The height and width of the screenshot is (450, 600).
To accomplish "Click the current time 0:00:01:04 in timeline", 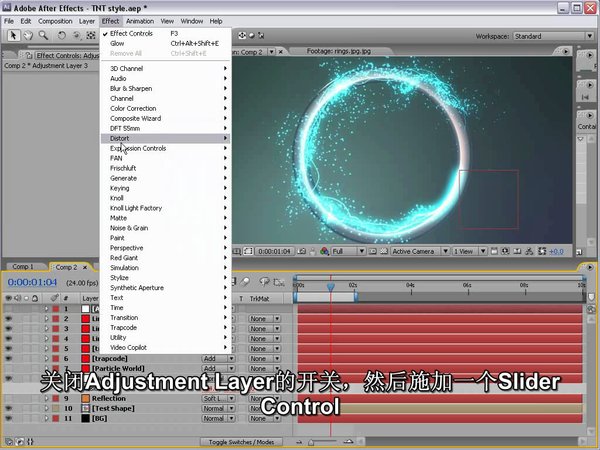I will coord(32,282).
